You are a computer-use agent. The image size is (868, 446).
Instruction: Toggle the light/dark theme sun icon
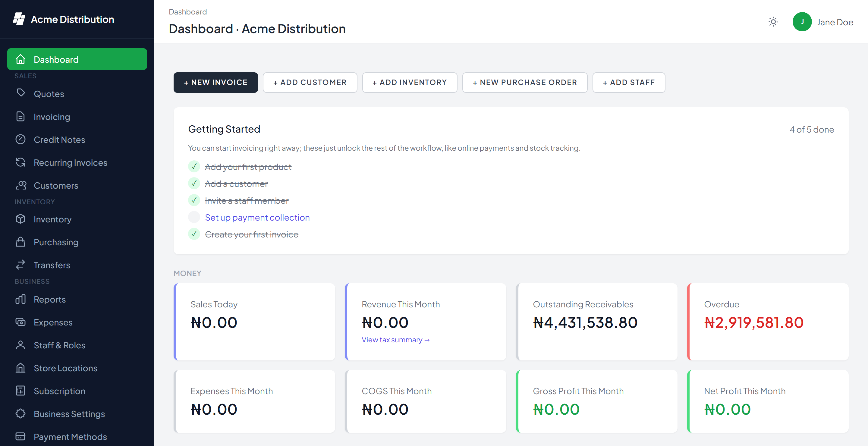[773, 22]
